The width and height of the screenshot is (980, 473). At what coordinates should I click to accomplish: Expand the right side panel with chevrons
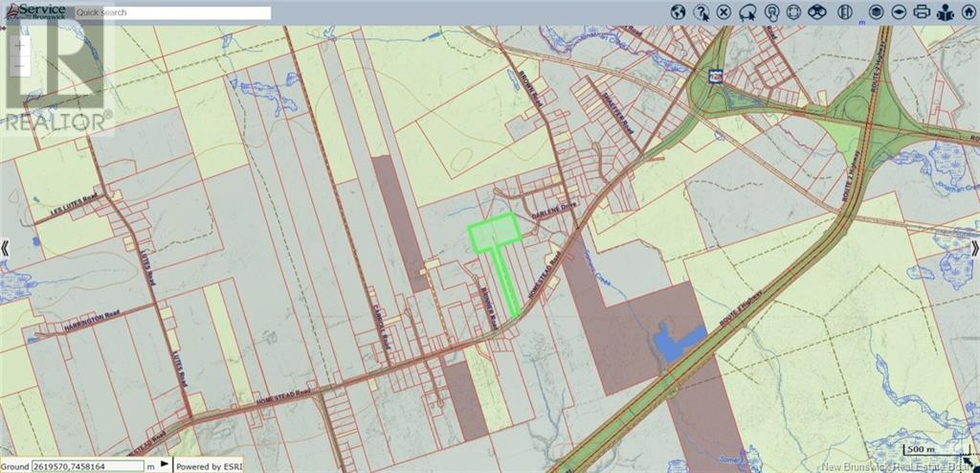tap(973, 248)
